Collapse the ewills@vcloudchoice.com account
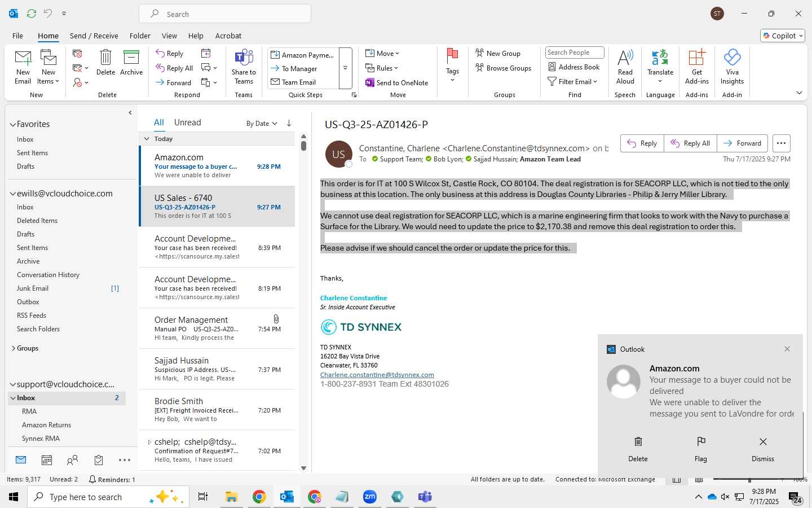Screen dimensions: 812x508 tap(12, 194)
